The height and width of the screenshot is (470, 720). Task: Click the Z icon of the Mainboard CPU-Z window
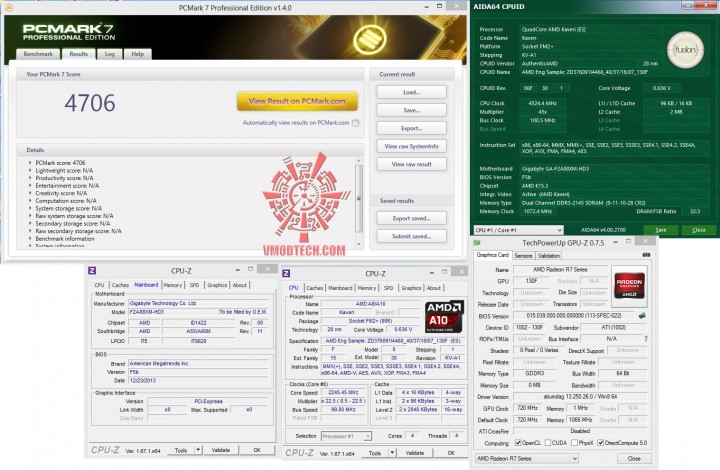tap(92, 271)
